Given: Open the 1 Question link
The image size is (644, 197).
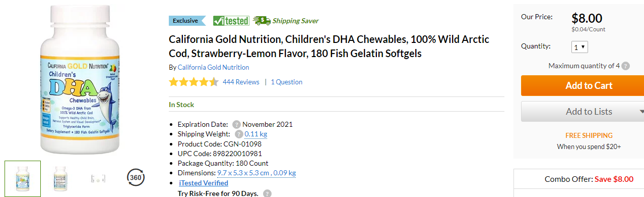Looking at the screenshot, I should [x=287, y=82].
